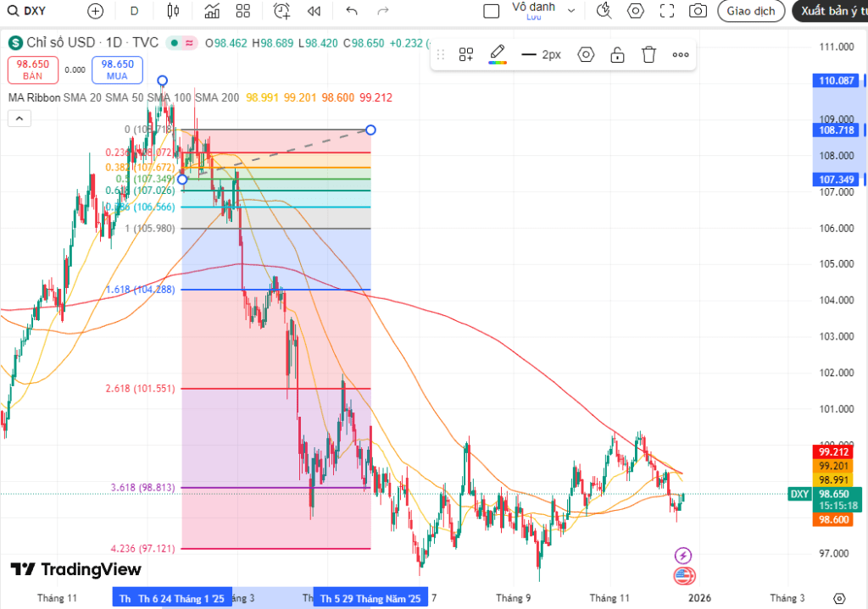Start bar replay with the rewind icon
This screenshot has height=609, width=868.
tap(314, 11)
